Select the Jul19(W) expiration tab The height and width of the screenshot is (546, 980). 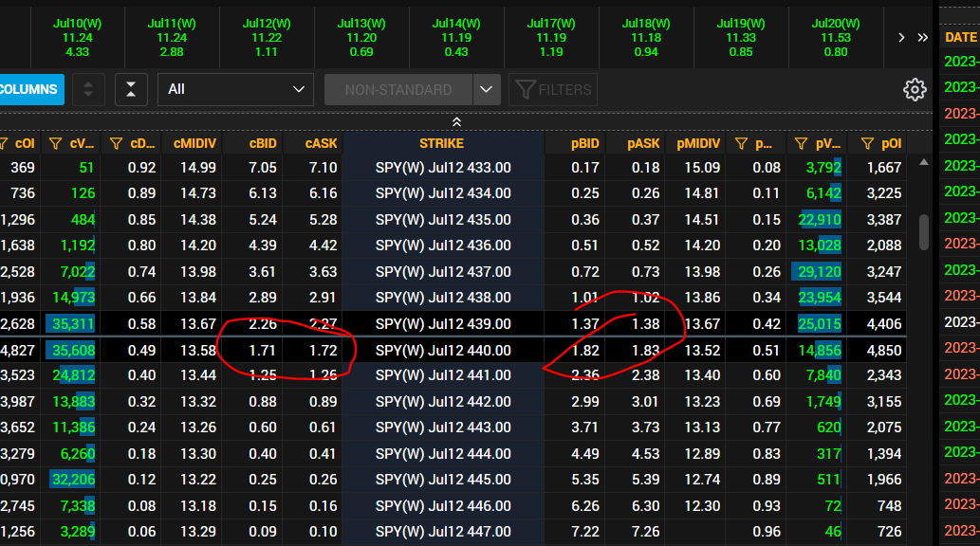click(x=741, y=38)
